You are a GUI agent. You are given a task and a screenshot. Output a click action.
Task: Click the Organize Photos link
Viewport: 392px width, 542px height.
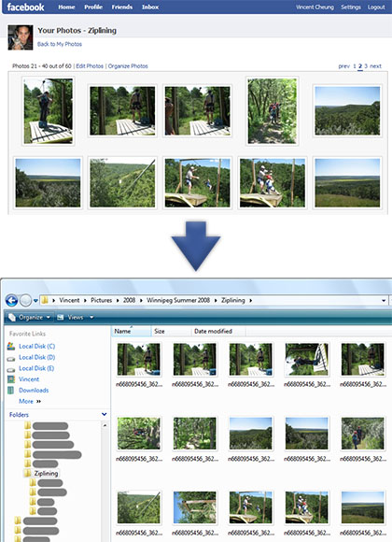pos(128,66)
